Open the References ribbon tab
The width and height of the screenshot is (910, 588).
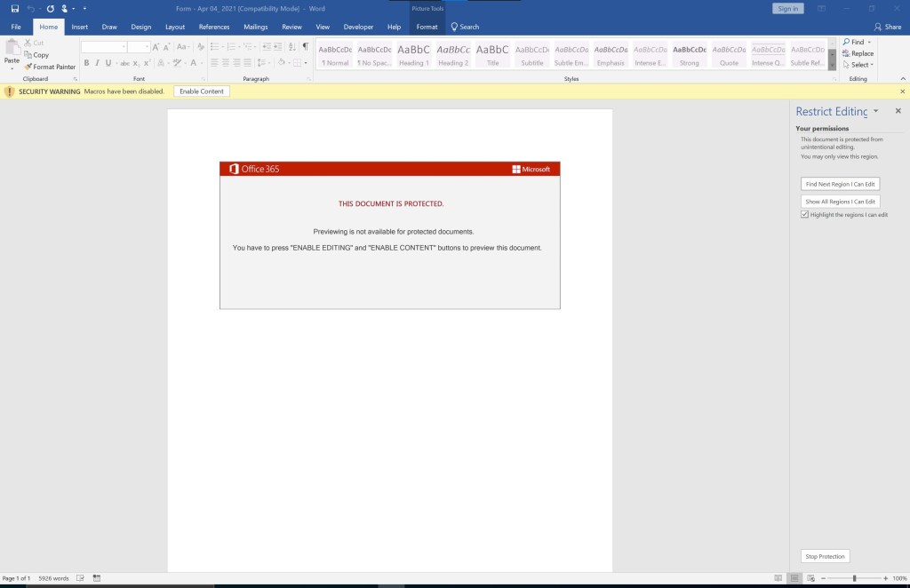(214, 27)
